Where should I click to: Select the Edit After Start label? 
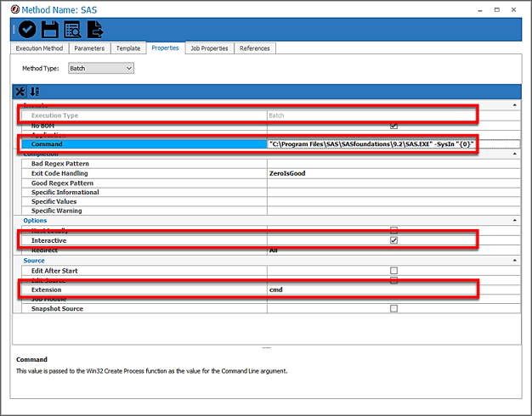54,271
